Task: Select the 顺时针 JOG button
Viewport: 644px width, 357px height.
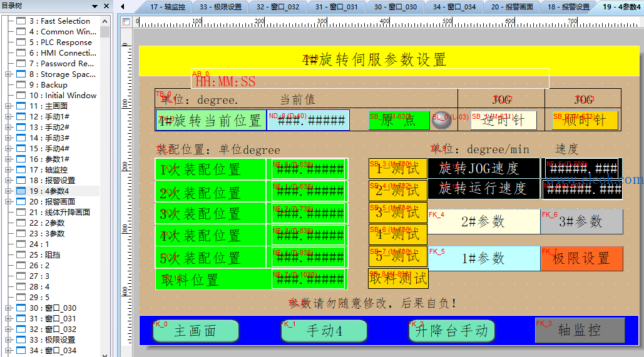Action: point(585,120)
